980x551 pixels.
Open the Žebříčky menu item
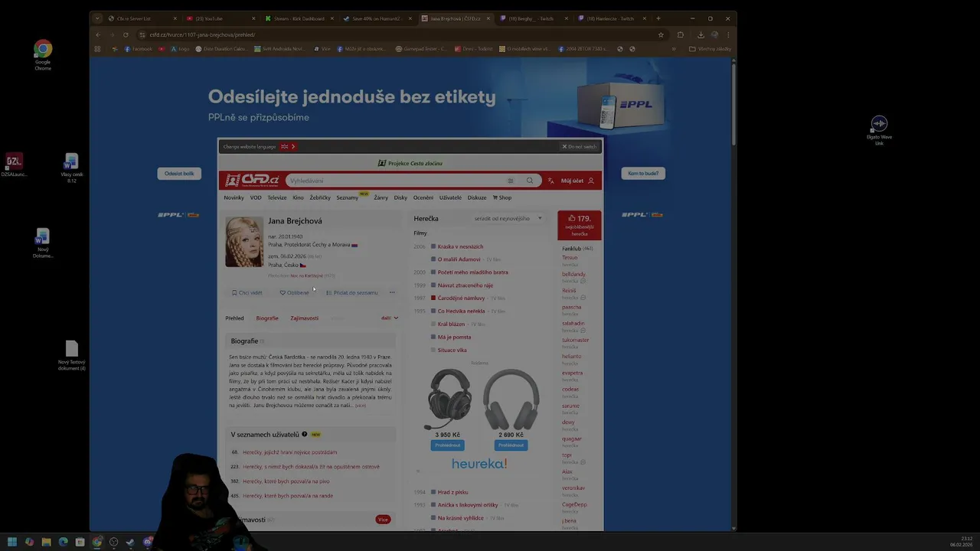[x=320, y=197]
